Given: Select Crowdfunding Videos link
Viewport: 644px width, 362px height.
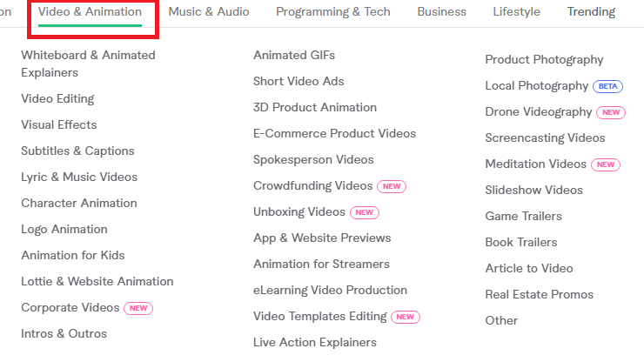Looking at the screenshot, I should 312,185.
